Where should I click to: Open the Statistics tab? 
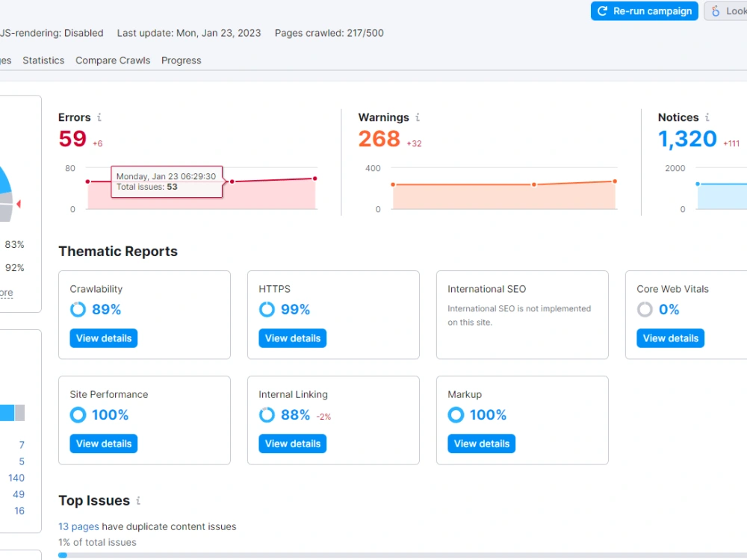(43, 60)
